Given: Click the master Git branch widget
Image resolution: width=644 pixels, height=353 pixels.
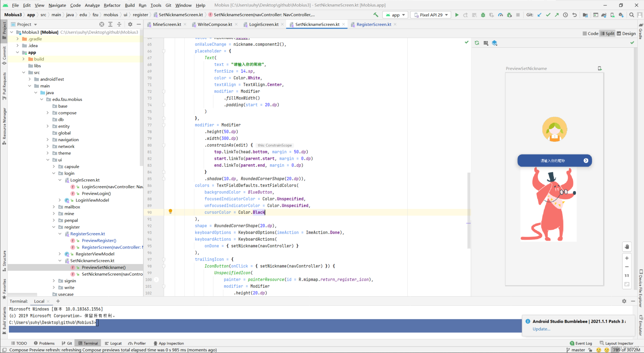Looking at the screenshot, I should pos(576,350).
